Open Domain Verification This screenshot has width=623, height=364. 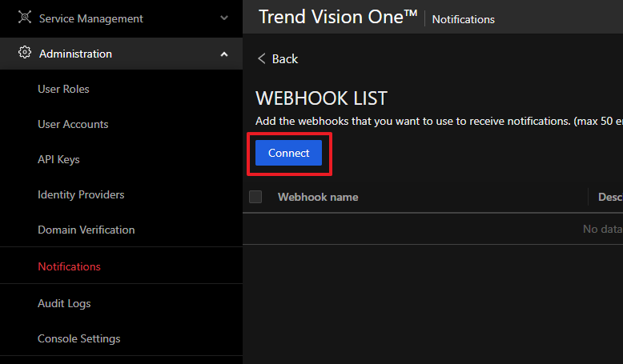(86, 230)
